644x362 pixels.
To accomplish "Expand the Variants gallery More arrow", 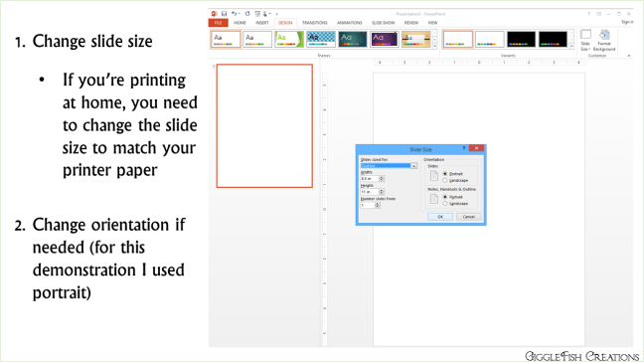I will [571, 46].
